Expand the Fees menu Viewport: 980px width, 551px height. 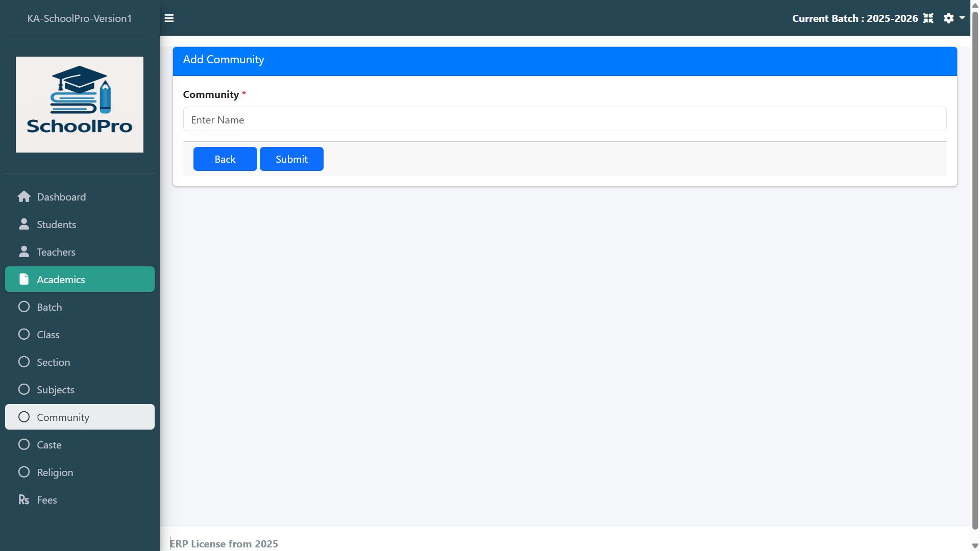coord(47,500)
